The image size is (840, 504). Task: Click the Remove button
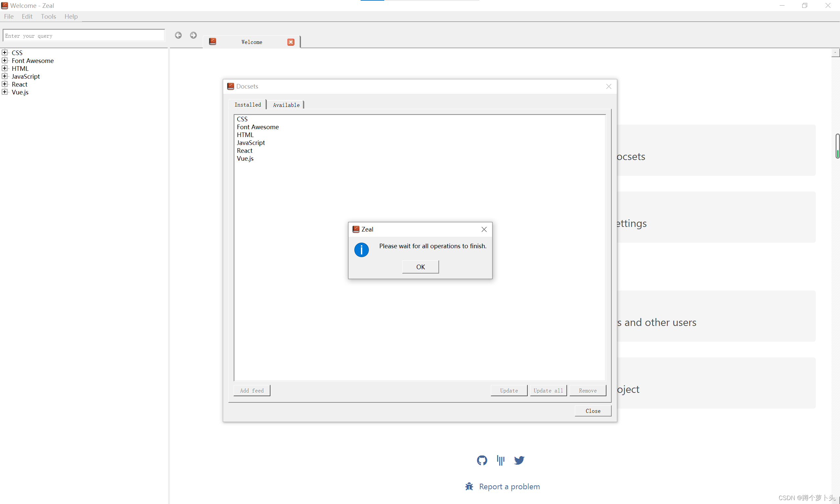point(588,391)
